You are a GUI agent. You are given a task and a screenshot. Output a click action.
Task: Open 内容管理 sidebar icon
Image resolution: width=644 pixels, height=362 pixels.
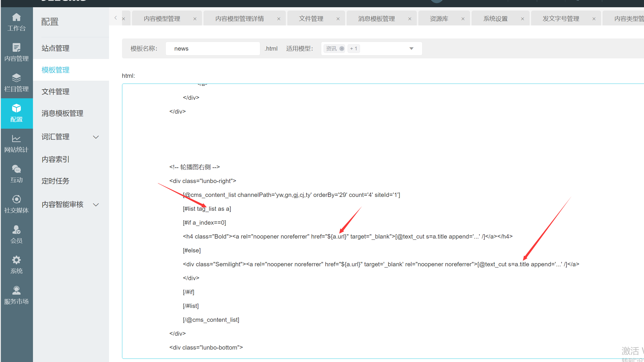tap(16, 48)
